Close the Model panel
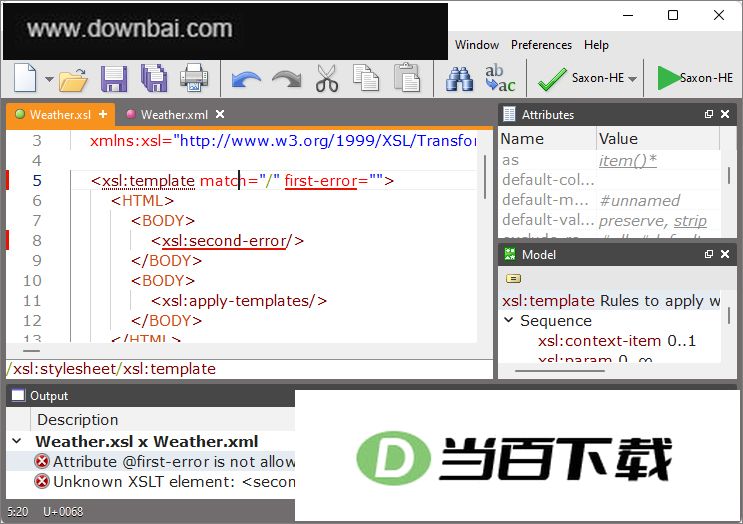Screen dimensions: 743x524 725,254
